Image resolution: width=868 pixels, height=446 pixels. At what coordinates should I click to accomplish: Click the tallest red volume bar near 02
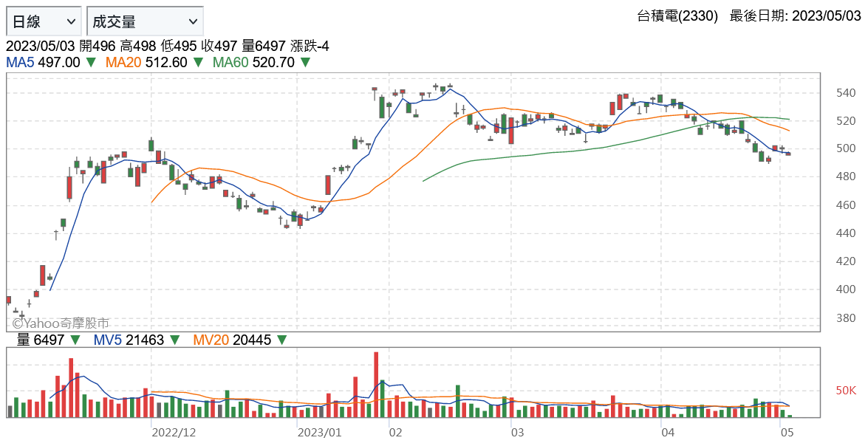click(376, 385)
